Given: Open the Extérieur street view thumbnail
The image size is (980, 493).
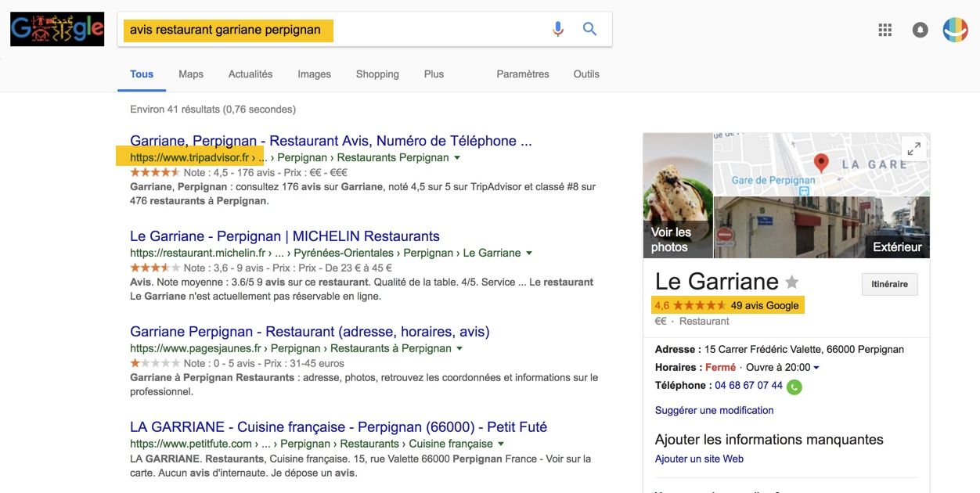Looking at the screenshot, I should point(822,227).
